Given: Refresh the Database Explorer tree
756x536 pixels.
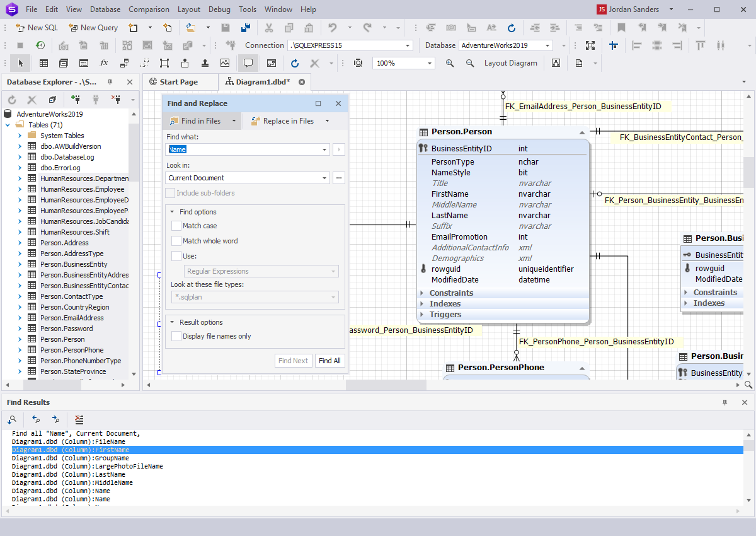Looking at the screenshot, I should (x=12, y=100).
